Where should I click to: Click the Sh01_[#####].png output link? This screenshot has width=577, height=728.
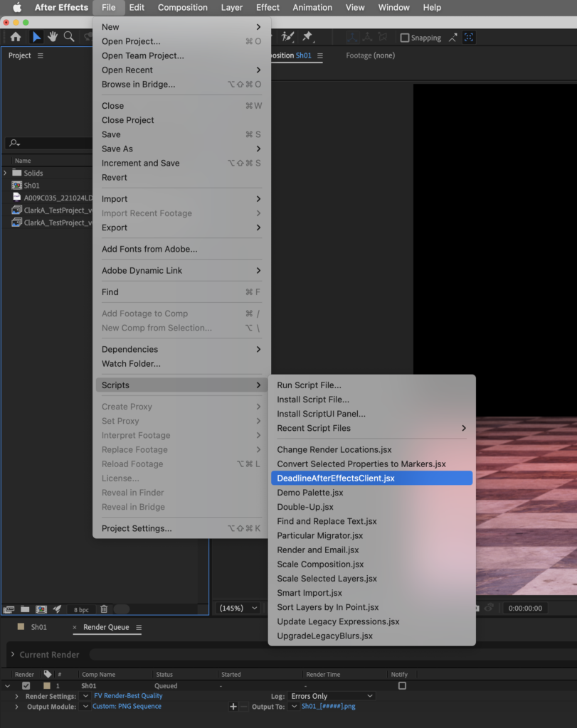(329, 706)
